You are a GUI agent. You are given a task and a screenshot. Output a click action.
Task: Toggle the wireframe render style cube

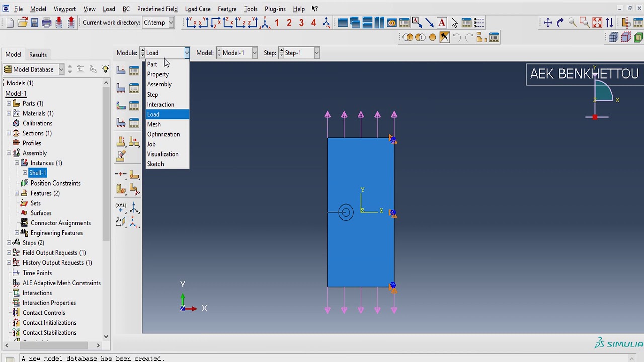(614, 37)
